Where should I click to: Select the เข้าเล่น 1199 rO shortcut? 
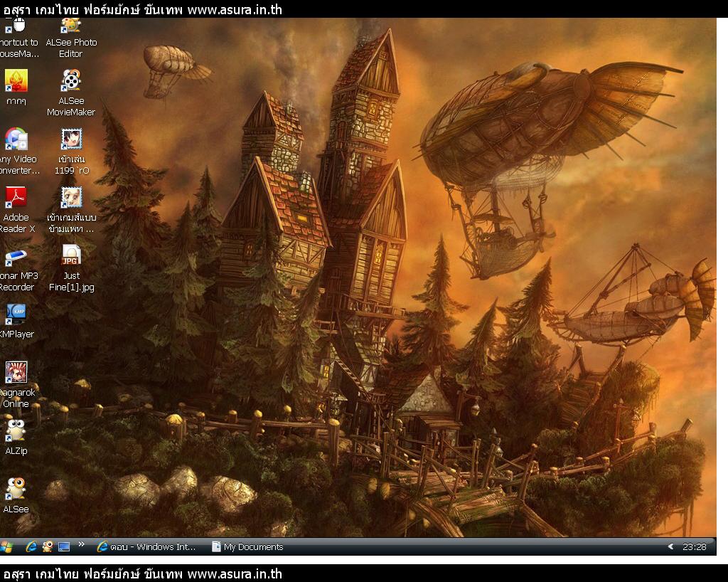(72, 151)
